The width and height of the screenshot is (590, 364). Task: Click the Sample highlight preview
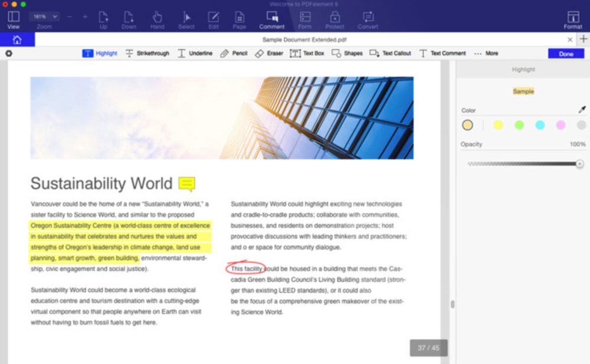point(523,91)
